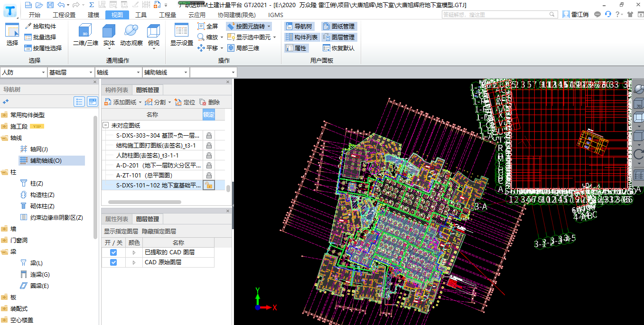This screenshot has width=644, height=325.
Task: Toggle the 导航树 navigation tree panel
Action: coord(299,26)
